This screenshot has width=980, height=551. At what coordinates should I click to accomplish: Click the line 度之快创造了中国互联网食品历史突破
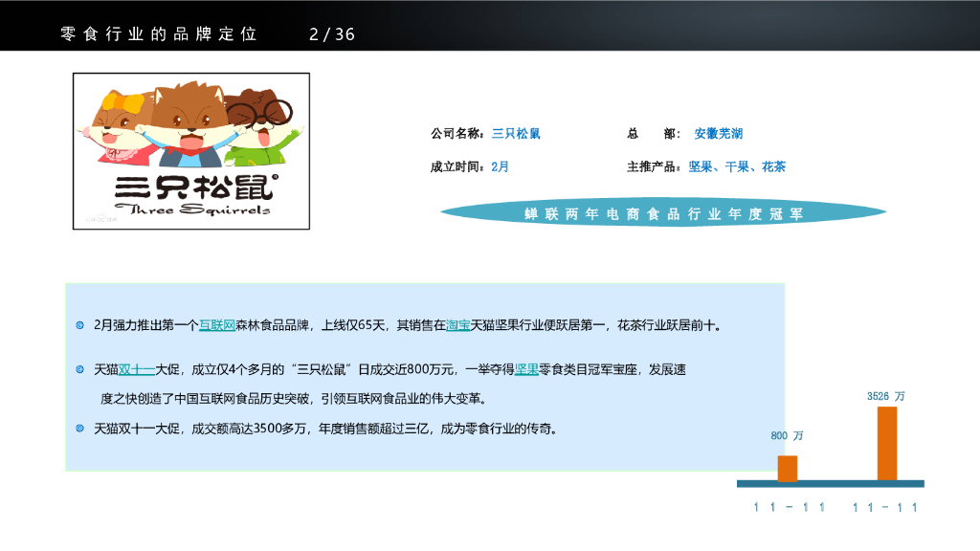pyautogui.click(x=294, y=399)
